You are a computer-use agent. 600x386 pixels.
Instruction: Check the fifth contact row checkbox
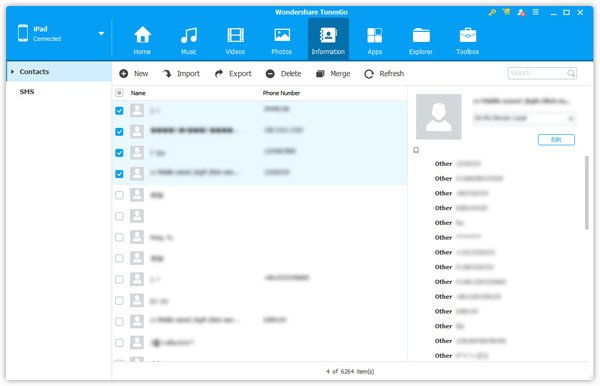pos(119,195)
